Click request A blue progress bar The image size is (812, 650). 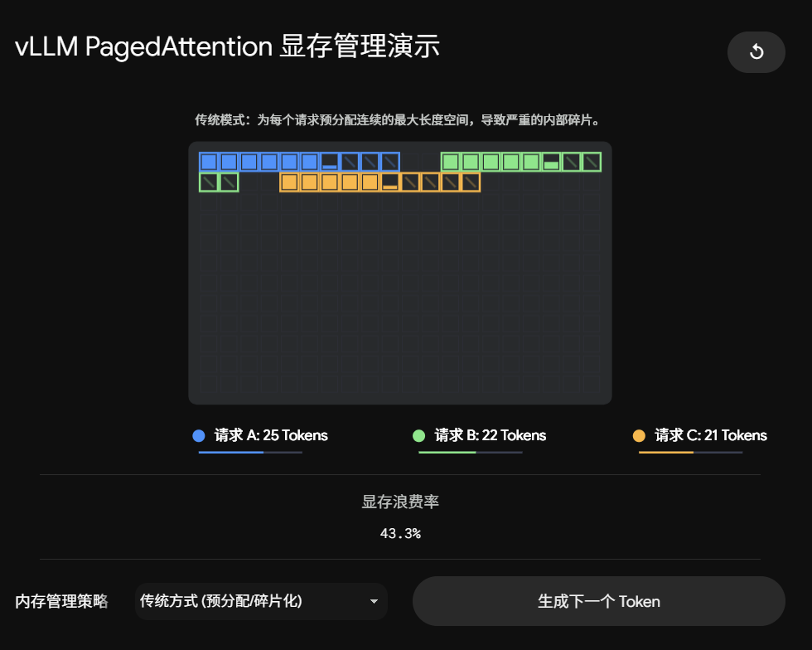(250, 453)
